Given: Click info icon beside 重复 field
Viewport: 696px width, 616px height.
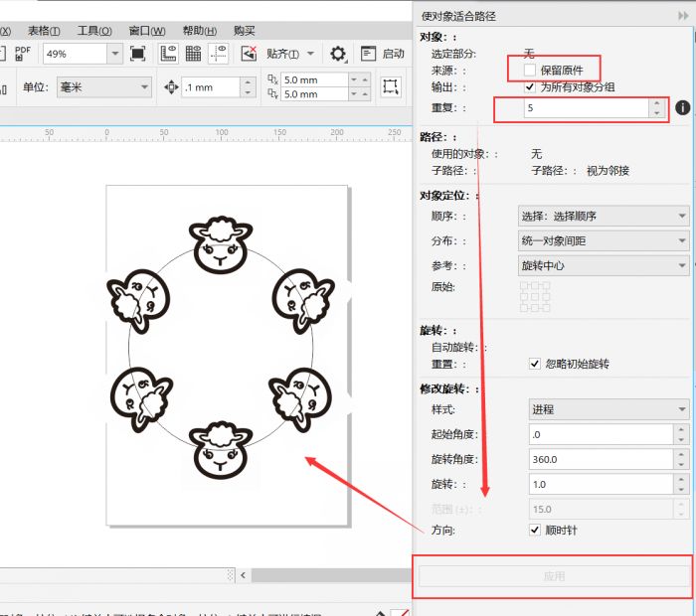Looking at the screenshot, I should coord(682,107).
